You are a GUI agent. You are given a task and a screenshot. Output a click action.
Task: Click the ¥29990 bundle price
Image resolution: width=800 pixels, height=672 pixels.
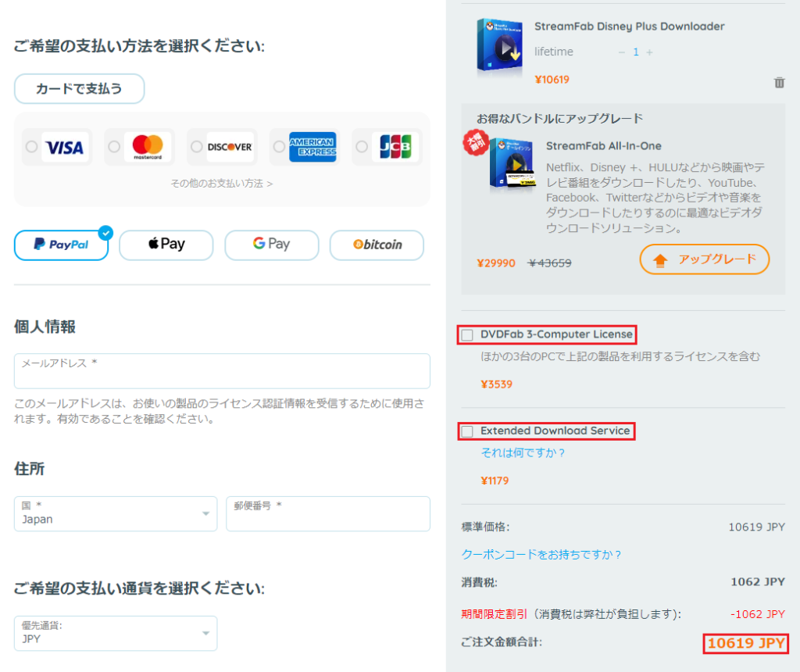pos(496,263)
